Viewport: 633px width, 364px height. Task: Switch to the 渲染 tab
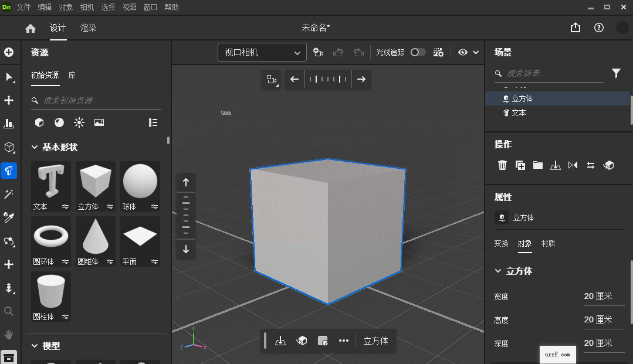pyautogui.click(x=88, y=28)
